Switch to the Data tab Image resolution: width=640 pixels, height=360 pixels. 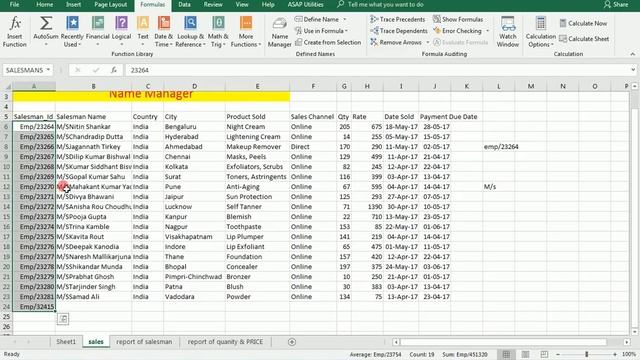click(x=184, y=4)
